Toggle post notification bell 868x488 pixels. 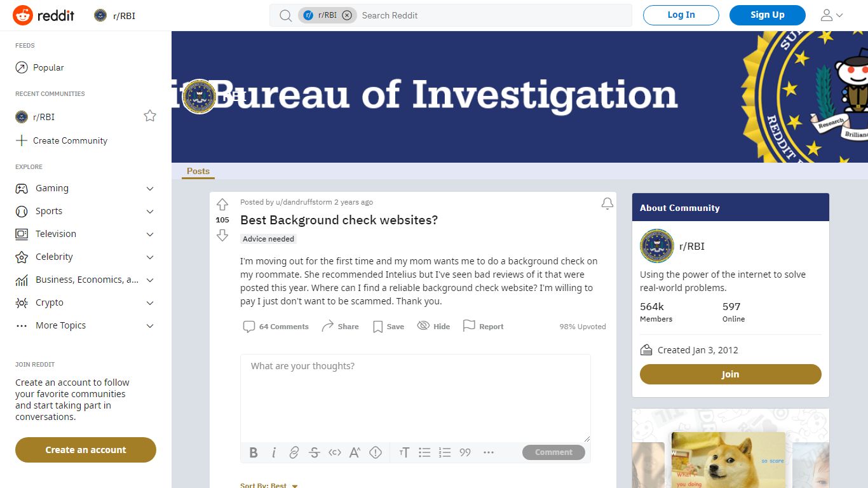tap(607, 203)
